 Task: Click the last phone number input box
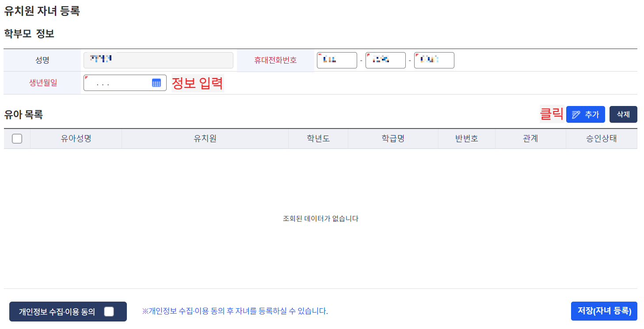click(x=434, y=60)
